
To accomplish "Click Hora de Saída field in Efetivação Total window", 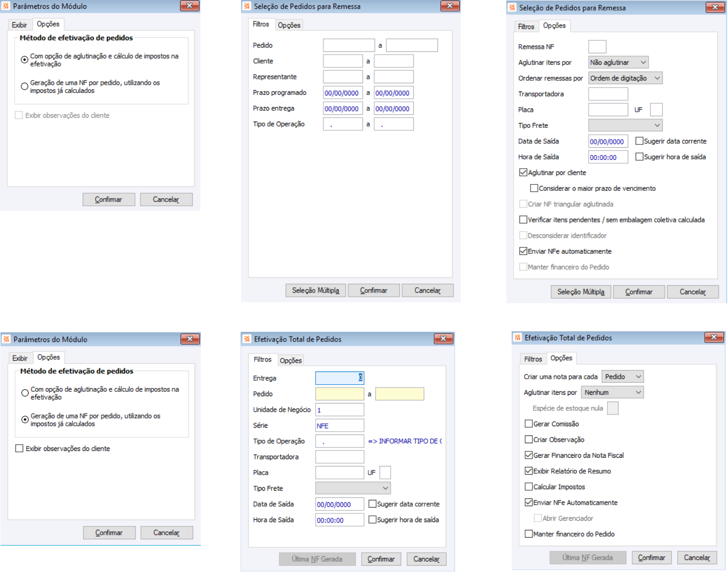I will [x=340, y=520].
